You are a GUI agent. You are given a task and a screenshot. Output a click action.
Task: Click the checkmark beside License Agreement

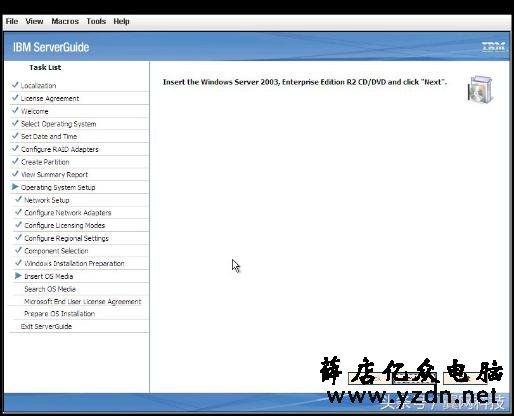(x=15, y=98)
